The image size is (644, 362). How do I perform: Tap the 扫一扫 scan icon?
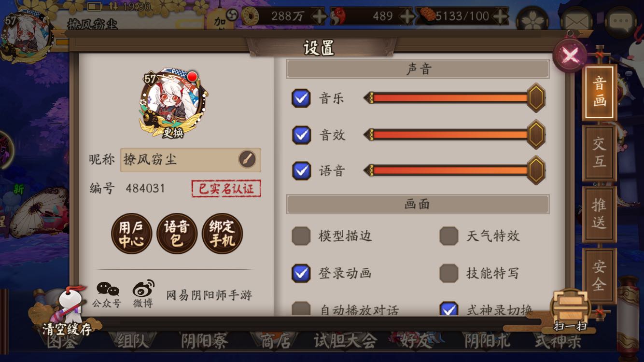click(x=571, y=310)
